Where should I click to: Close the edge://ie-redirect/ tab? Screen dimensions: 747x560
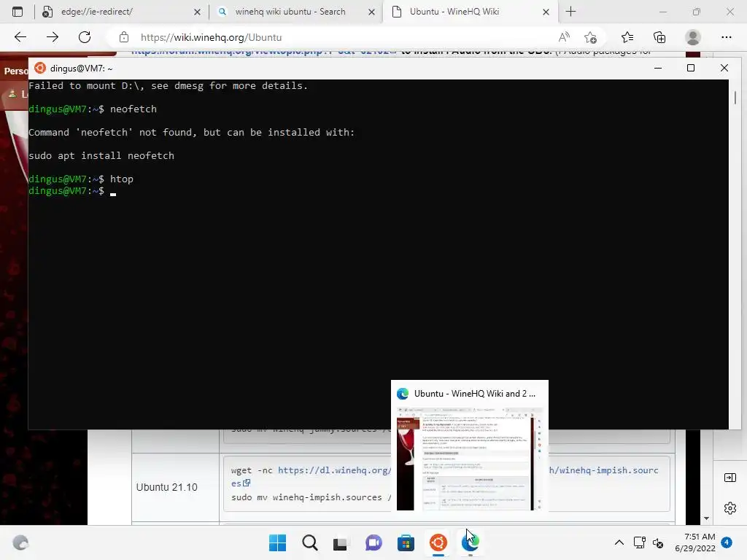point(197,12)
